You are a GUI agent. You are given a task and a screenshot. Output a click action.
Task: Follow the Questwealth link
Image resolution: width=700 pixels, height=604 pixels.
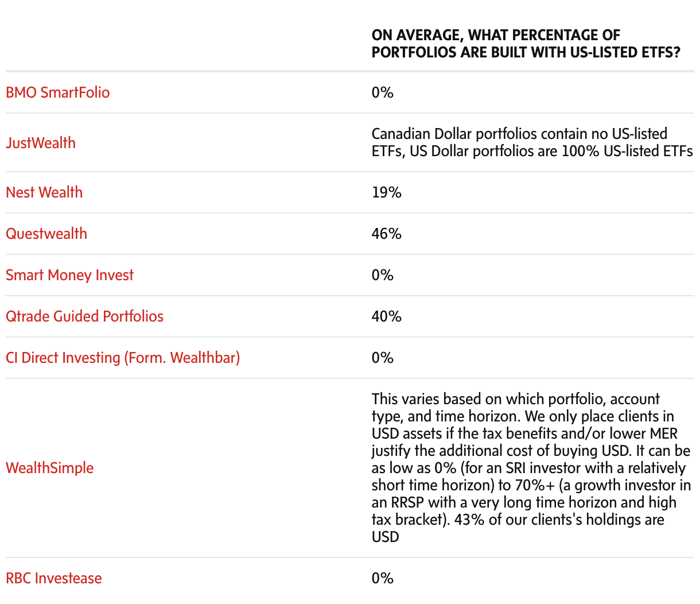(46, 234)
